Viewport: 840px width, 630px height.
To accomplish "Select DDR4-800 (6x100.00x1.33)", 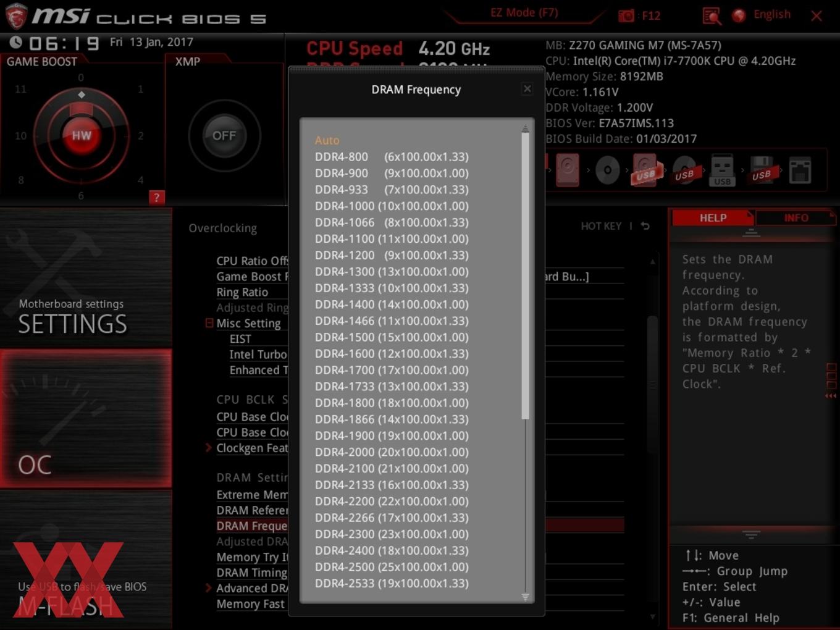I will (392, 157).
